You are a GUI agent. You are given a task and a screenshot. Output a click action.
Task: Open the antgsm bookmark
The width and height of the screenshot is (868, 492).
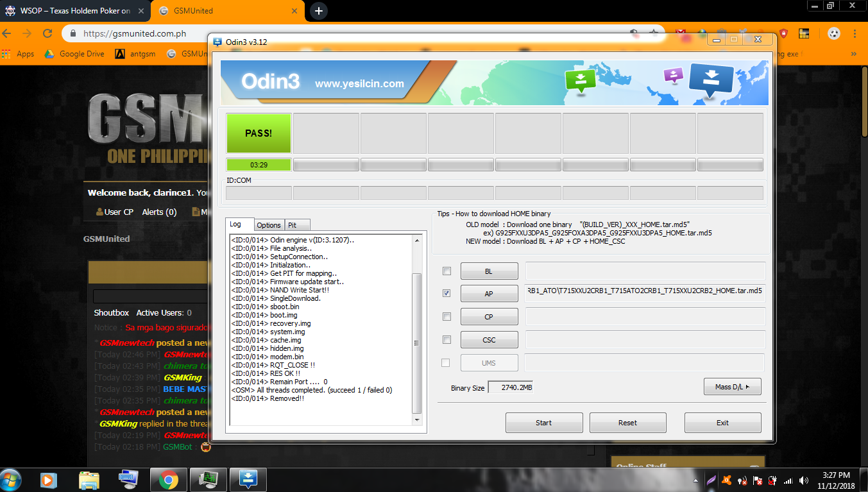pyautogui.click(x=136, y=54)
